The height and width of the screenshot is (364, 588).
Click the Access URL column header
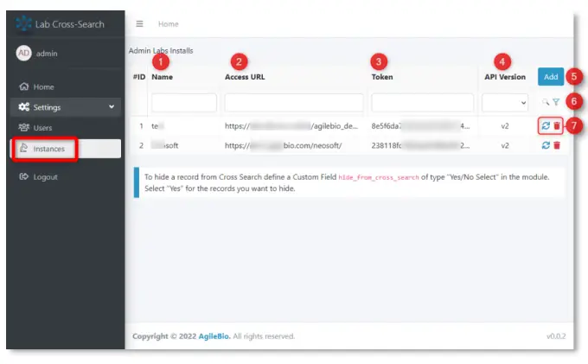pos(245,77)
